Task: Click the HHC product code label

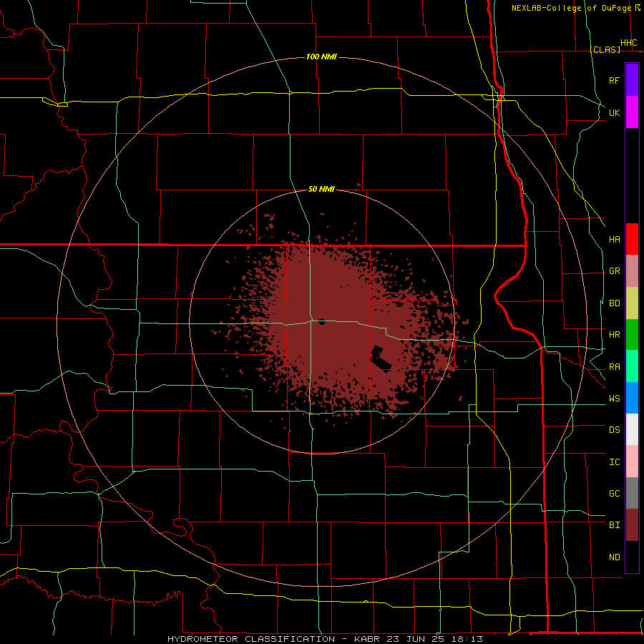Action: [629, 43]
